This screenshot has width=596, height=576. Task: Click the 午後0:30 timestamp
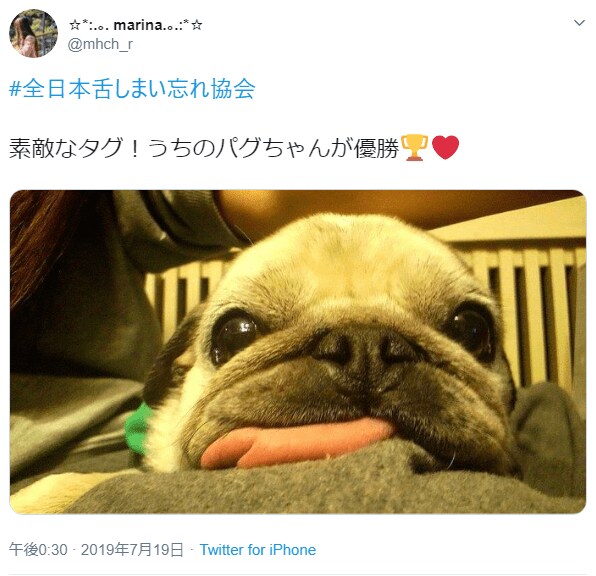38,550
